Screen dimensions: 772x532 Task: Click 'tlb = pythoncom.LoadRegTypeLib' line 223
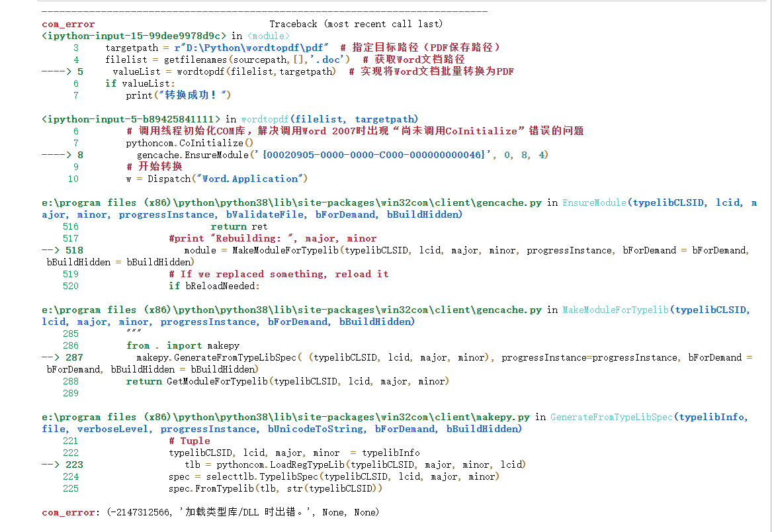pos(355,465)
